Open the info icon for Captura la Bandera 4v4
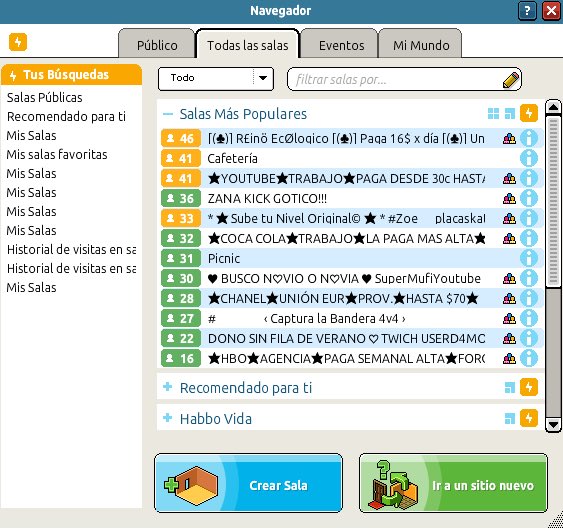The width and height of the screenshot is (563, 529). pos(529,318)
